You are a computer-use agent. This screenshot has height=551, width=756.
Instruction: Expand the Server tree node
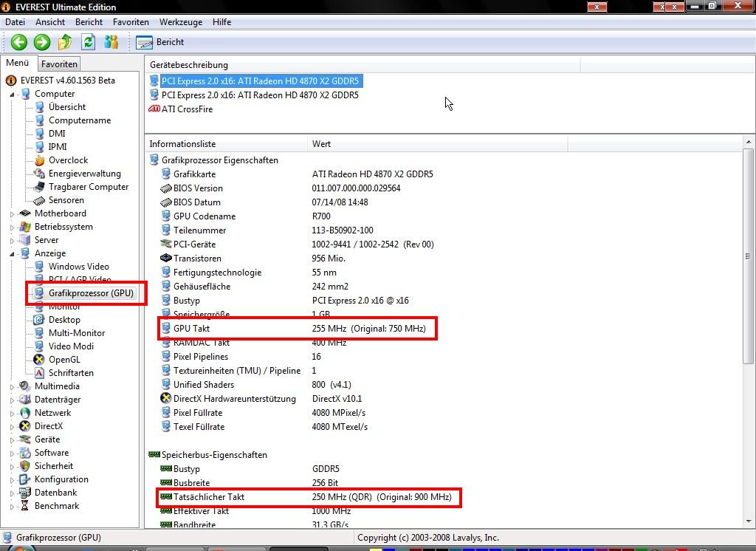click(x=12, y=240)
